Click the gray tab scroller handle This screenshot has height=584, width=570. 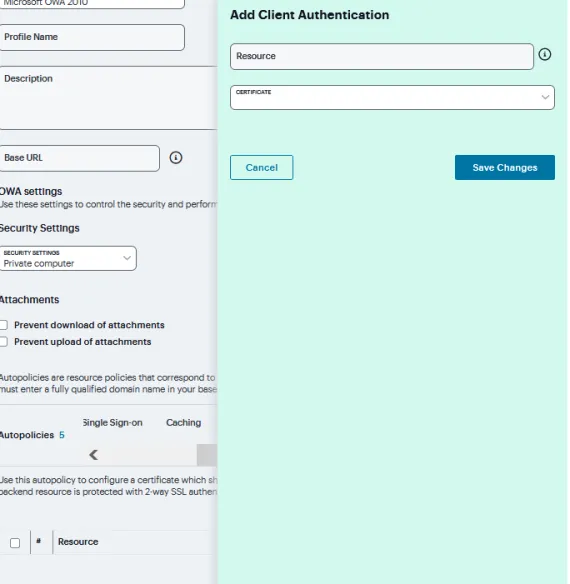[207, 455]
